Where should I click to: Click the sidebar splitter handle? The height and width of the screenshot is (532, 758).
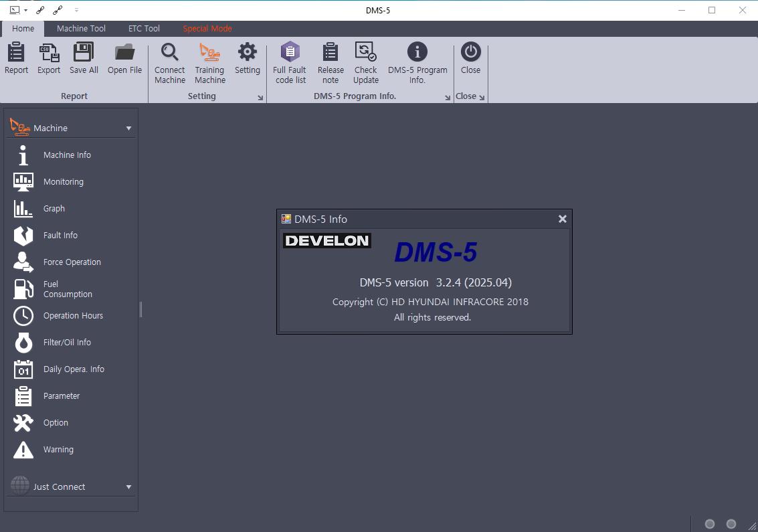[x=140, y=310]
